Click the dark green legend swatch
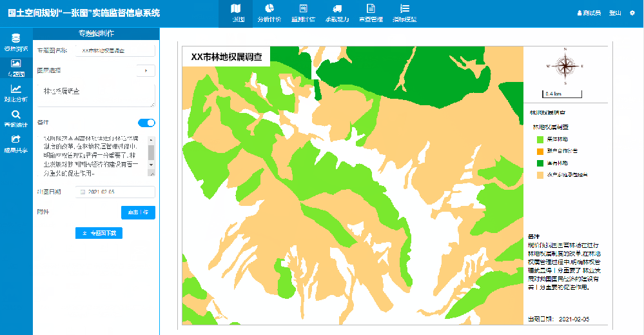The image size is (644, 335). click(x=540, y=163)
